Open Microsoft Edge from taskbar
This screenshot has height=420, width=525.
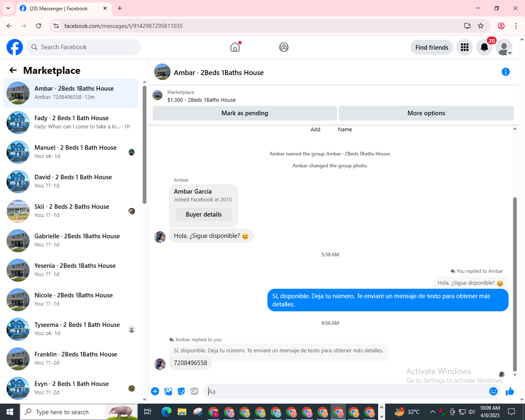click(167, 412)
